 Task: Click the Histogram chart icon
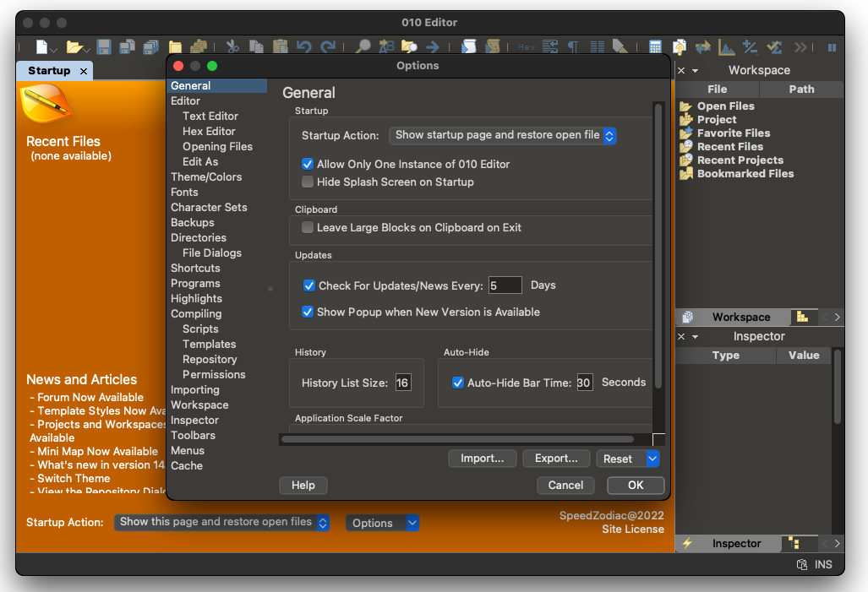pos(726,47)
